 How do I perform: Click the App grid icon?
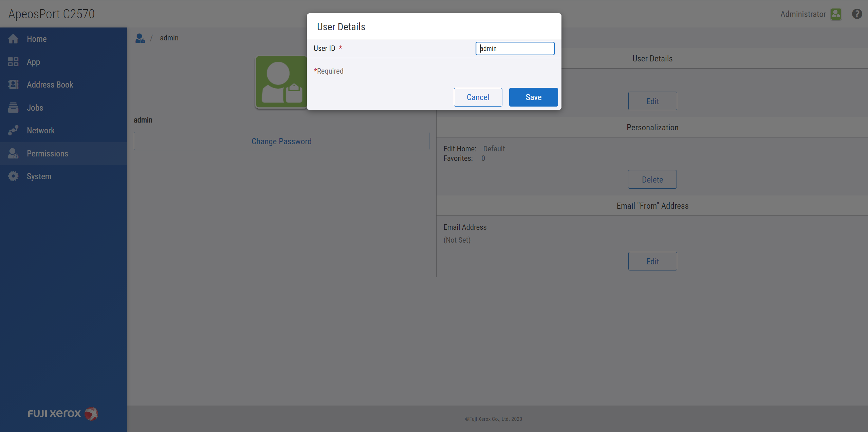click(x=13, y=62)
